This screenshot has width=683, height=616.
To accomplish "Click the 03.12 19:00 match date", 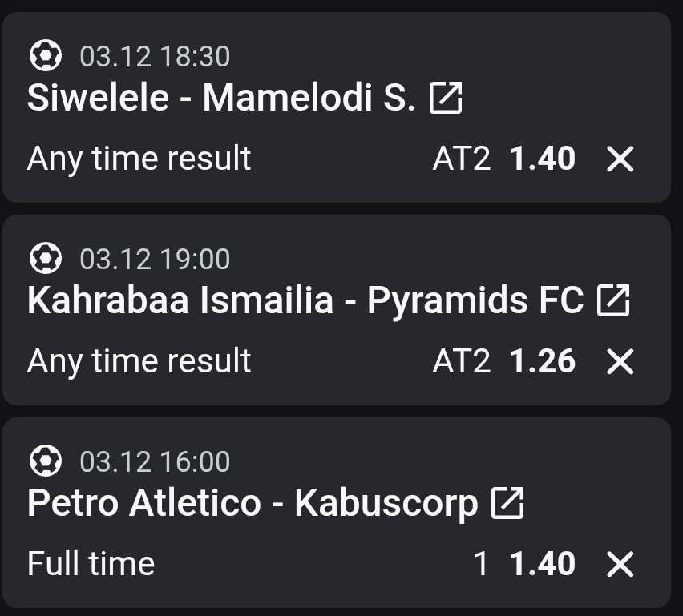I will 155,259.
